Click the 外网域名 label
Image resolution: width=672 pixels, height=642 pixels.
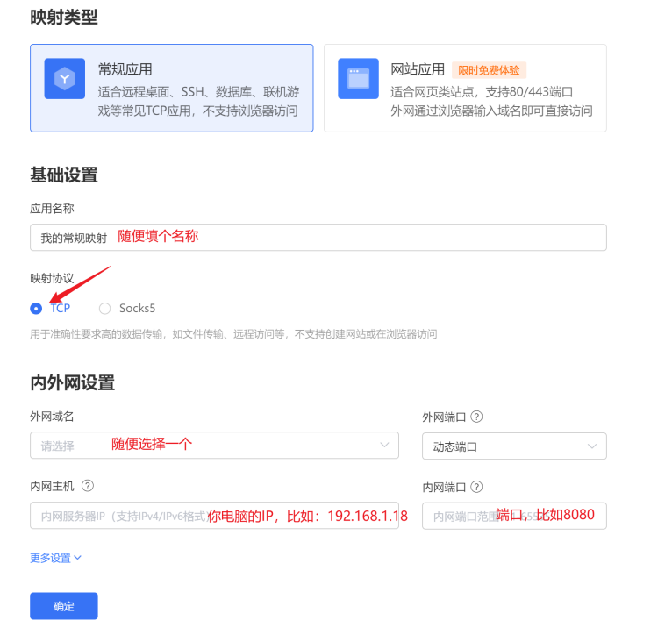coord(52,417)
